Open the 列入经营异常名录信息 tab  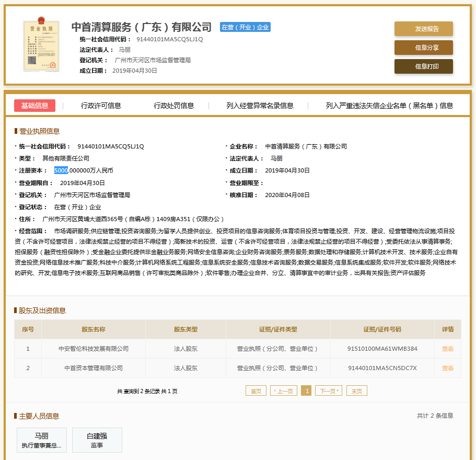(x=260, y=105)
